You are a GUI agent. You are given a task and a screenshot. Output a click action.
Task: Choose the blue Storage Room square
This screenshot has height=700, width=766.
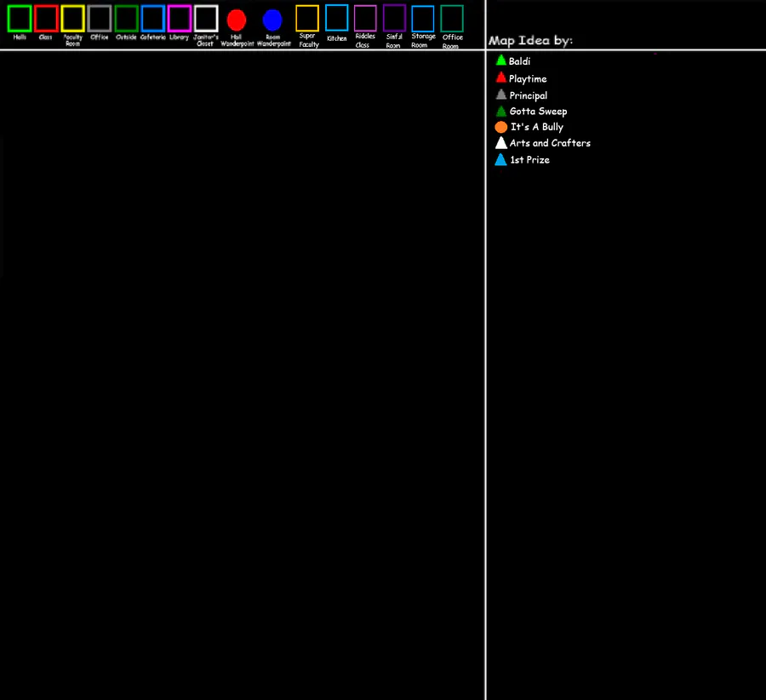coord(422,19)
